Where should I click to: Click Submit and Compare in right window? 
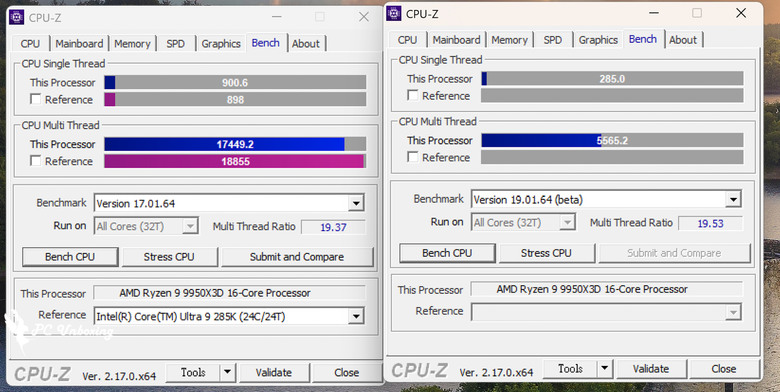click(674, 253)
